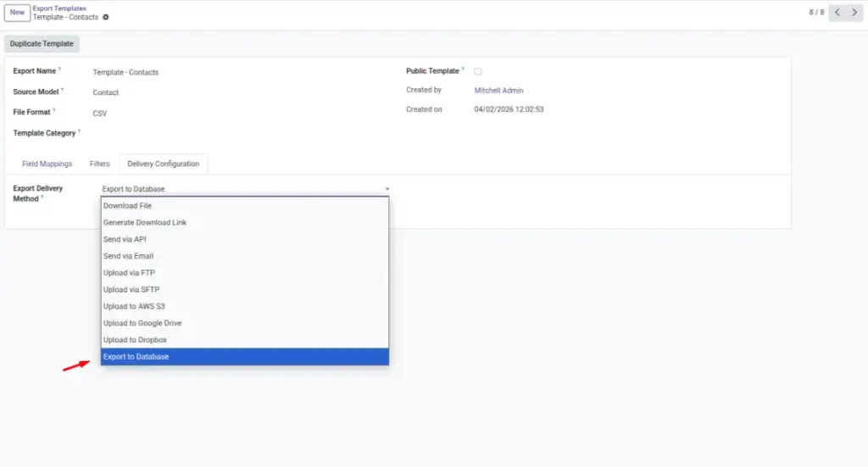Pick Upload via SFTP option

pyautogui.click(x=245, y=289)
